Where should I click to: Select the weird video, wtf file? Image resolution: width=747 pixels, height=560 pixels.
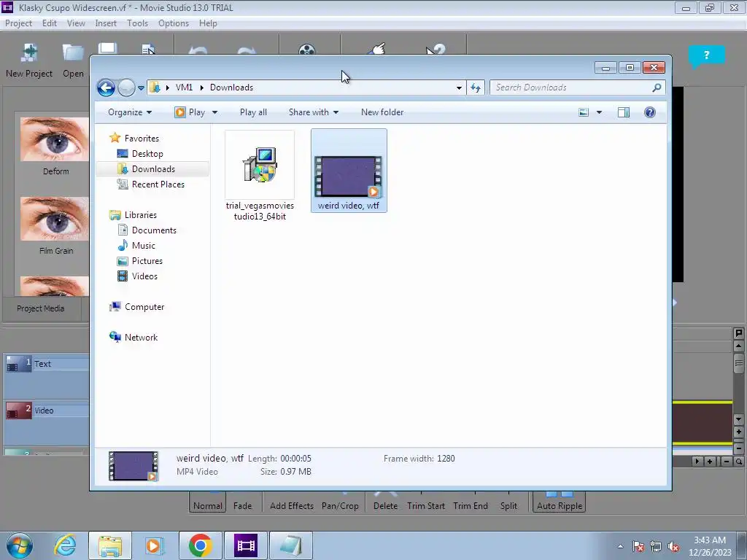point(349,171)
